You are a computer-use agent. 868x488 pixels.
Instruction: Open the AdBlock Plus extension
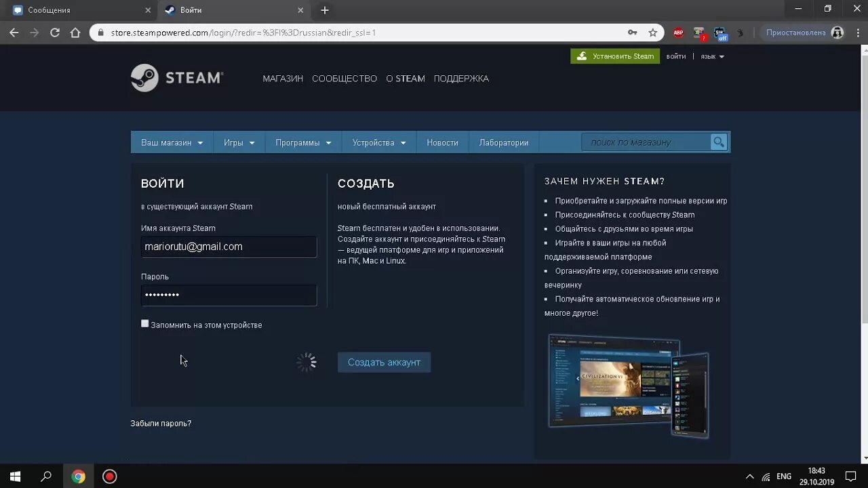678,33
